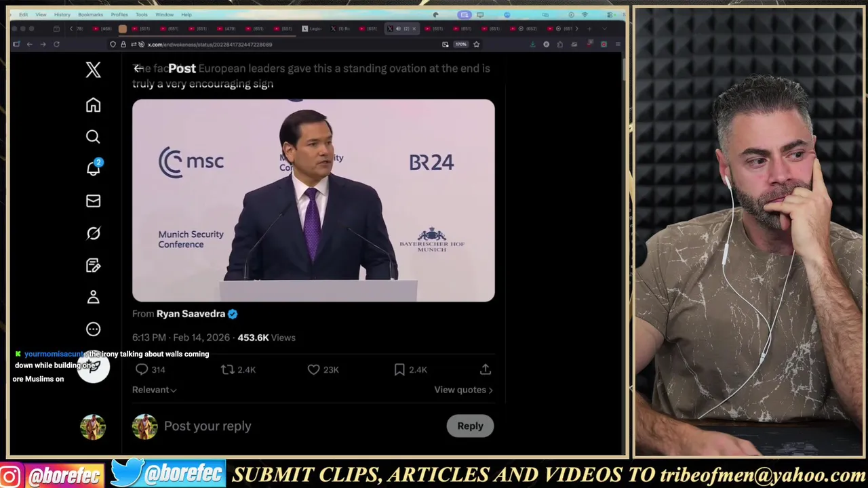Click Ryan Saavedra author name
The width and height of the screenshot is (868, 488).
[x=191, y=314]
